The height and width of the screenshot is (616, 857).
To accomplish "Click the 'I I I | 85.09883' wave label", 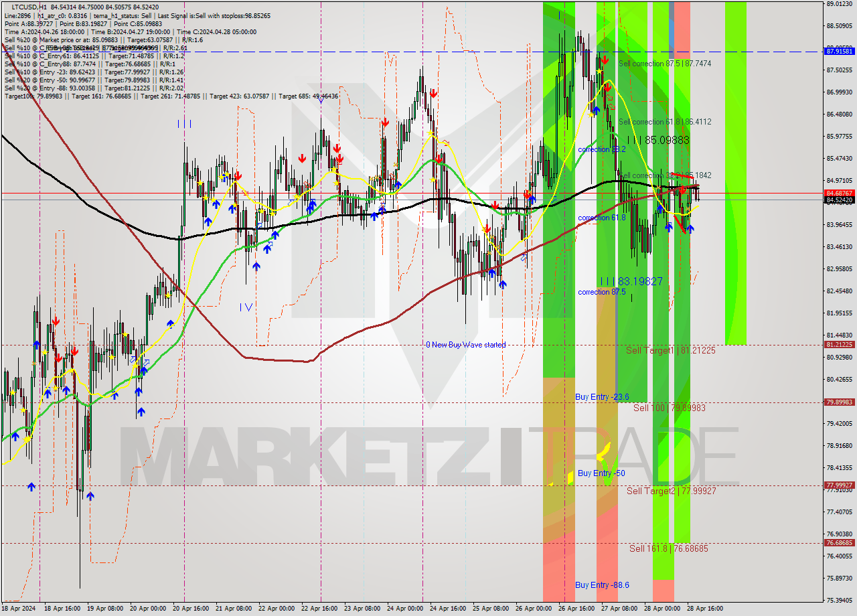I will tap(658, 141).
